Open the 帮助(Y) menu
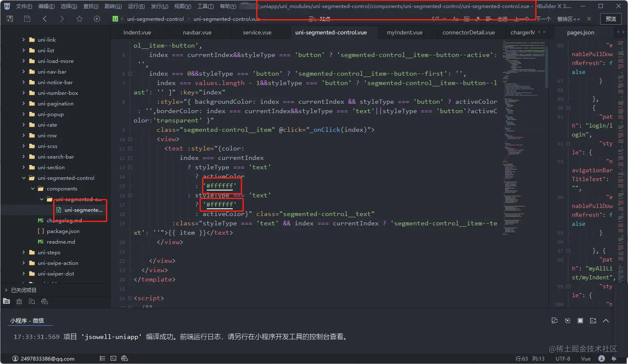 pos(228,6)
